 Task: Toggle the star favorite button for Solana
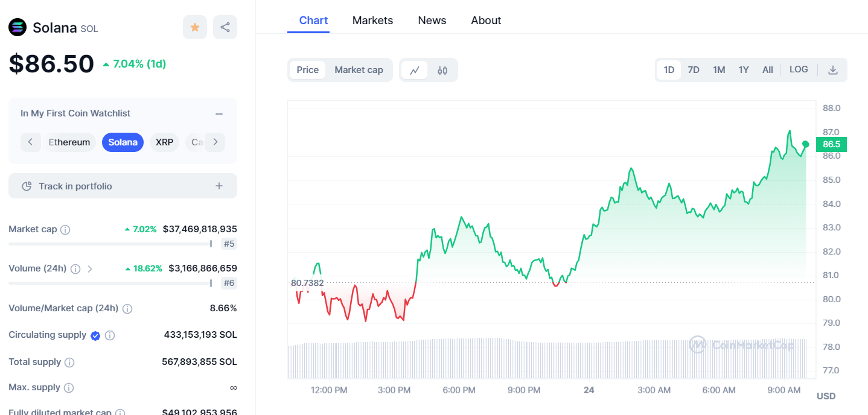point(195,27)
